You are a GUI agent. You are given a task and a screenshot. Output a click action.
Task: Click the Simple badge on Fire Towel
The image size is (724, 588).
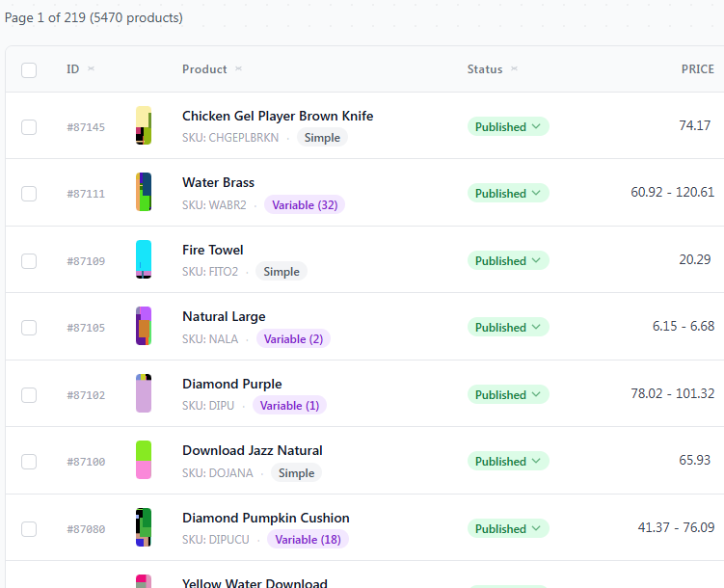tap(282, 272)
